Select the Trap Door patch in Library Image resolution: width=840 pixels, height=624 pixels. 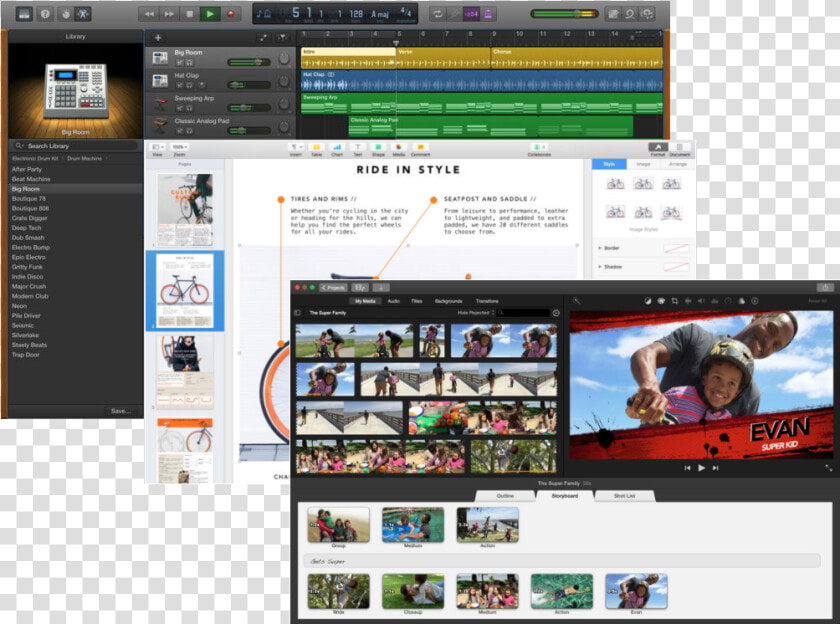click(x=26, y=355)
